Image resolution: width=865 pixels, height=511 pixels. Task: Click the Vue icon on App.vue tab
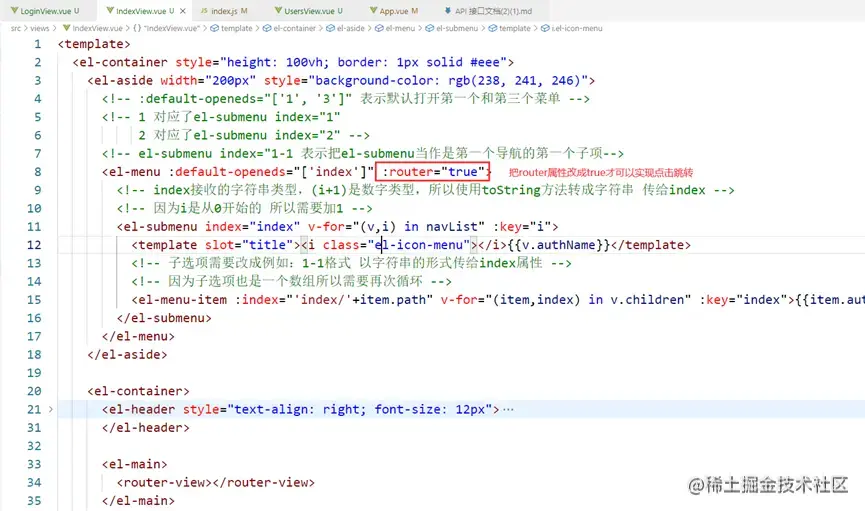click(x=373, y=10)
